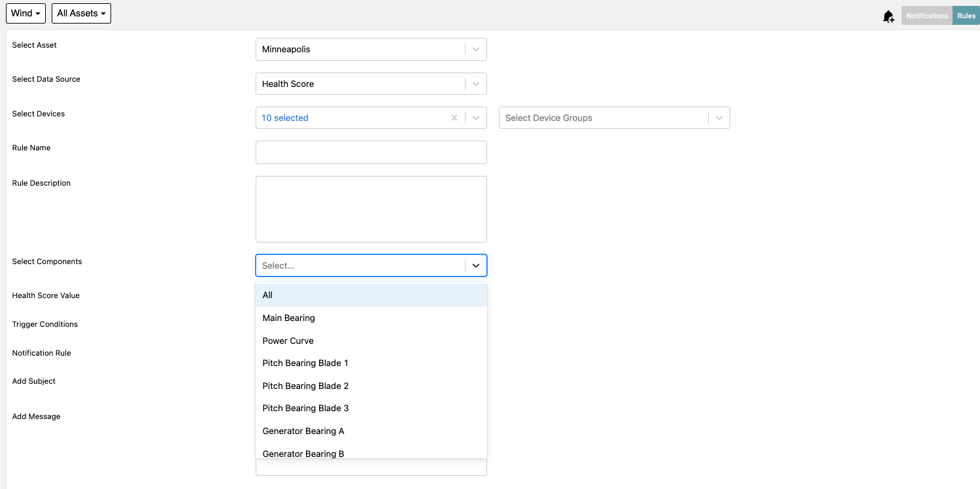Image resolution: width=980 pixels, height=489 pixels.
Task: Open the Wind dropdown
Action: point(26,14)
